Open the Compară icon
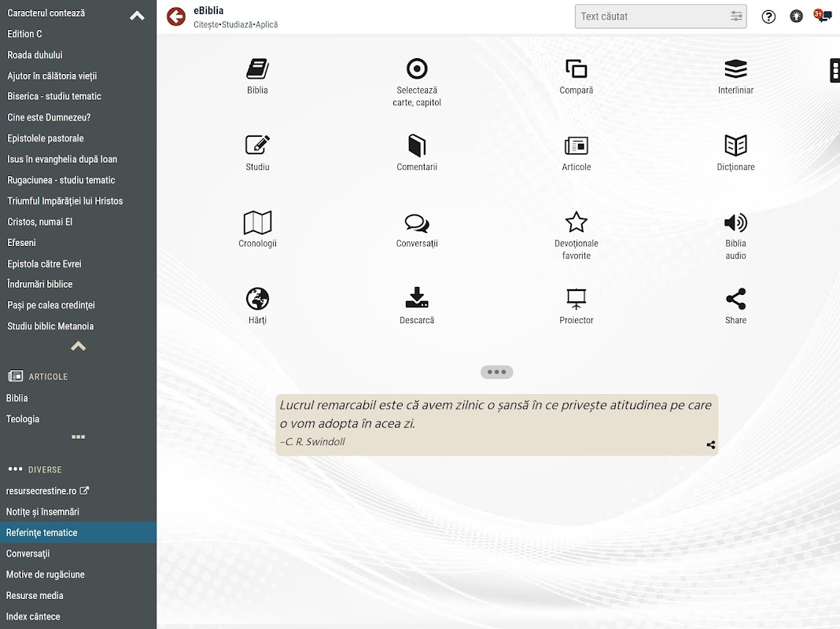The width and height of the screenshot is (840, 629). (x=576, y=68)
